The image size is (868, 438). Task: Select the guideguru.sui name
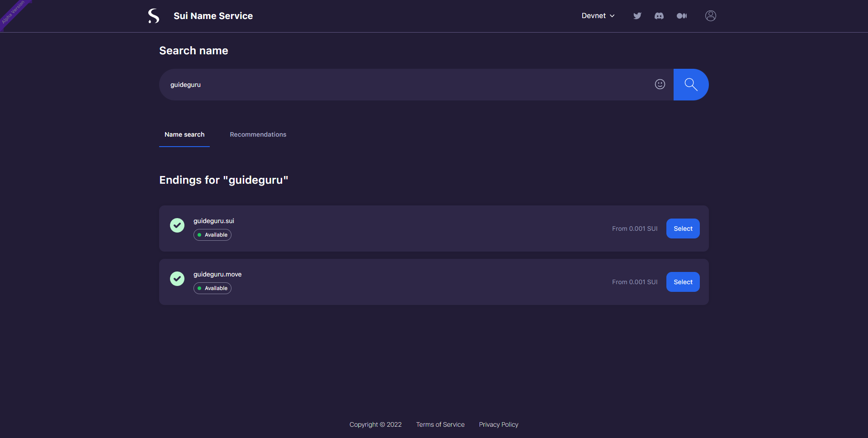(683, 229)
